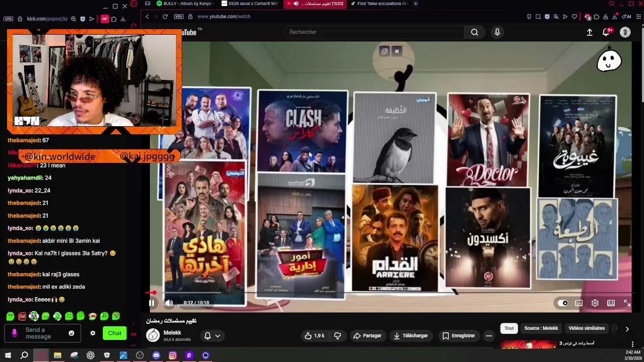This screenshot has width=644, height=362.
Task: Open File Explorer from taskbar
Action: click(x=57, y=355)
